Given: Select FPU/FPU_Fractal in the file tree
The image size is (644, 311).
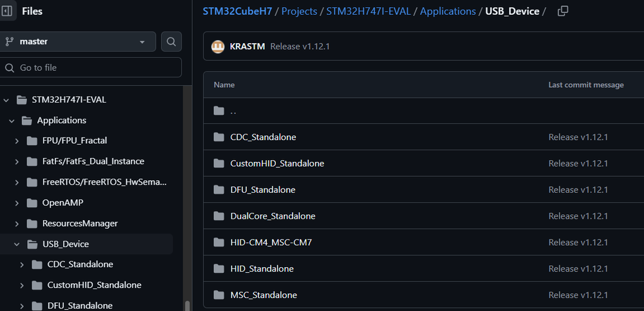Looking at the screenshot, I should 74,141.
